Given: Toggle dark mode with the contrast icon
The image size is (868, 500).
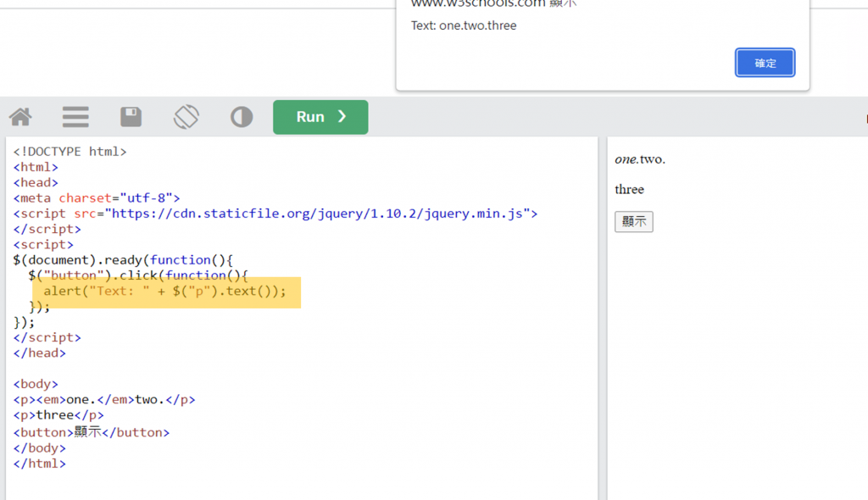Looking at the screenshot, I should coord(242,117).
